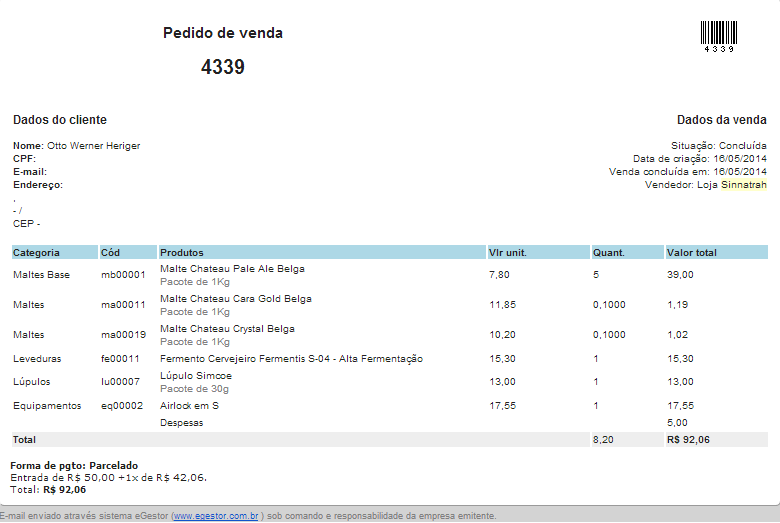Select the 'Pedido de venda' heading

pyautogui.click(x=223, y=33)
